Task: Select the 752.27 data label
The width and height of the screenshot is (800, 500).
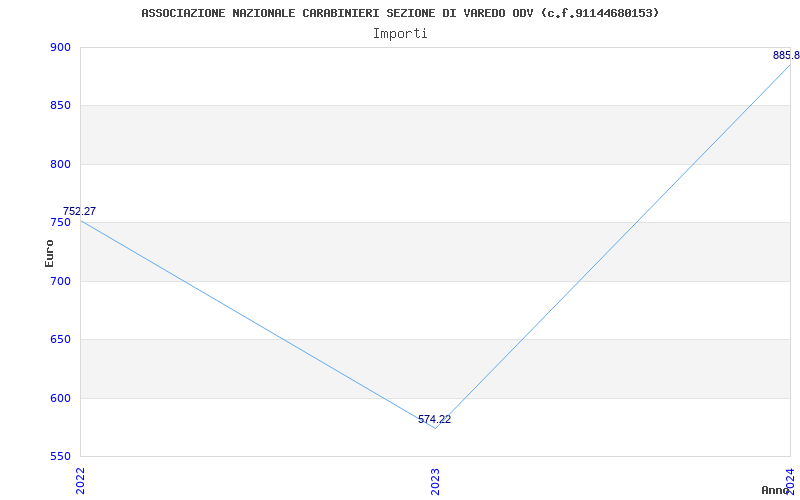Action: click(x=79, y=211)
